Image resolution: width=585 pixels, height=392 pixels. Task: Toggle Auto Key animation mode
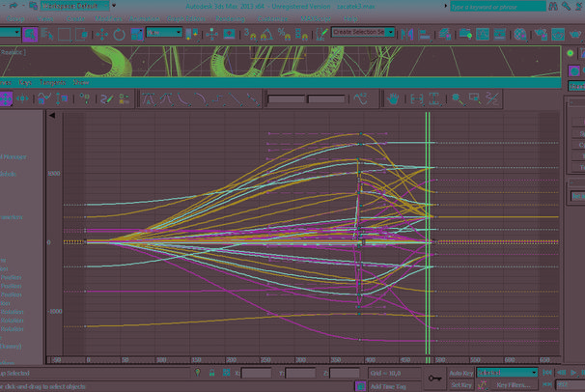(461, 372)
